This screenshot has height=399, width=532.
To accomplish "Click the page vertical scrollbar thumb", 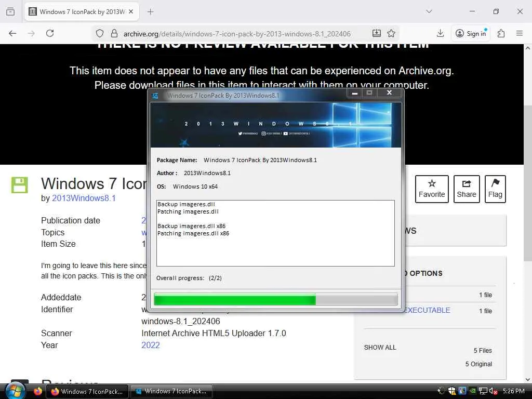I will pyautogui.click(x=528, y=183).
